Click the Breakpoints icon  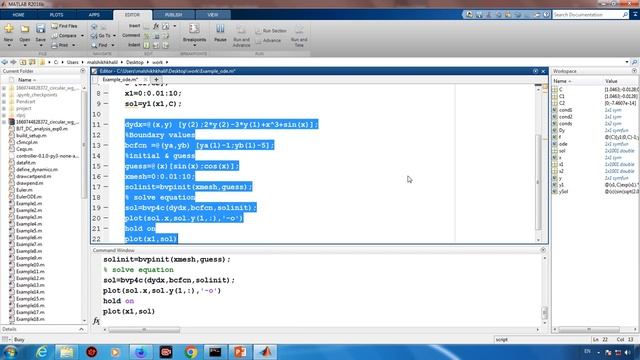194,29
